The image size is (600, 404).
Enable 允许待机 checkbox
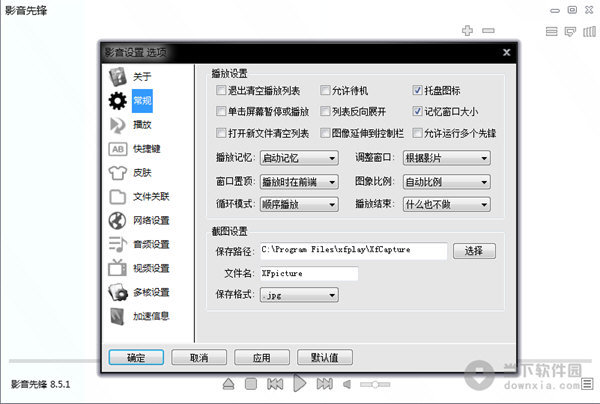(325, 90)
